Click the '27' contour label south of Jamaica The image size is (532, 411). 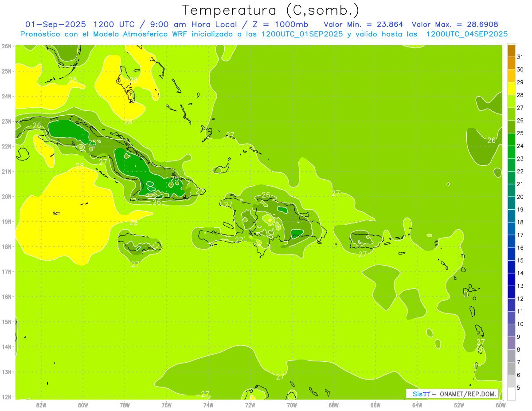click(136, 264)
